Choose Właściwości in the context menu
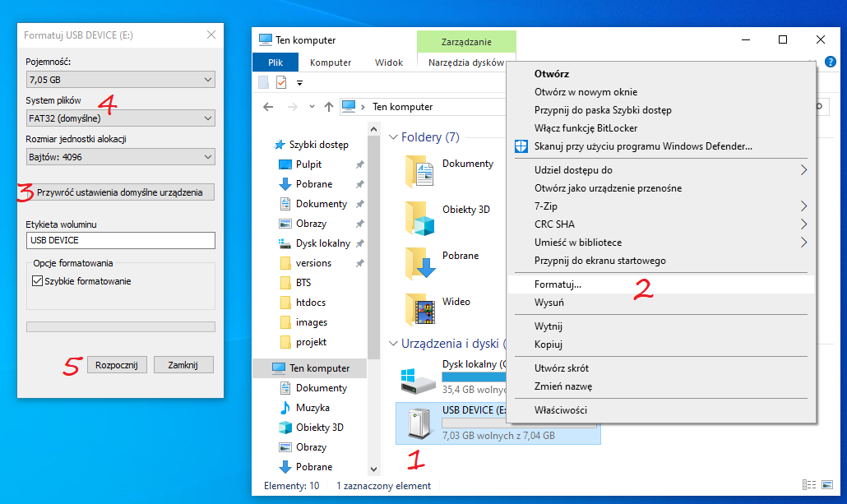 [x=560, y=410]
